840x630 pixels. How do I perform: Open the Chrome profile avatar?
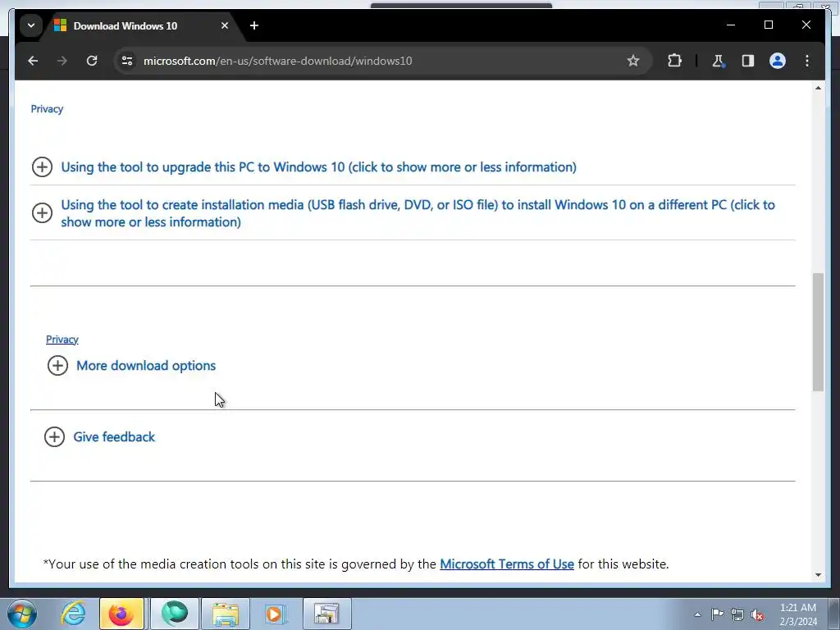pyautogui.click(x=778, y=61)
